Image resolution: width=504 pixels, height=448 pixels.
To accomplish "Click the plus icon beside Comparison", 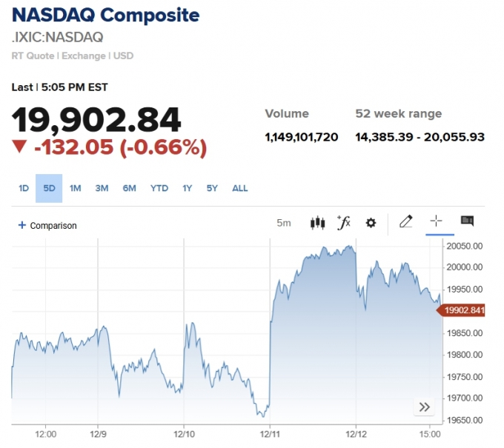I will click(22, 225).
